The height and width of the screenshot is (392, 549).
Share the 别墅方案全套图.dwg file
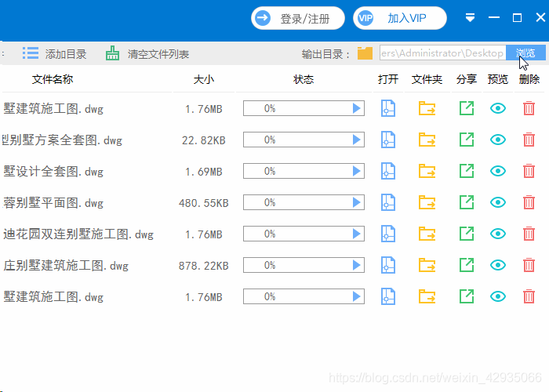tap(467, 140)
